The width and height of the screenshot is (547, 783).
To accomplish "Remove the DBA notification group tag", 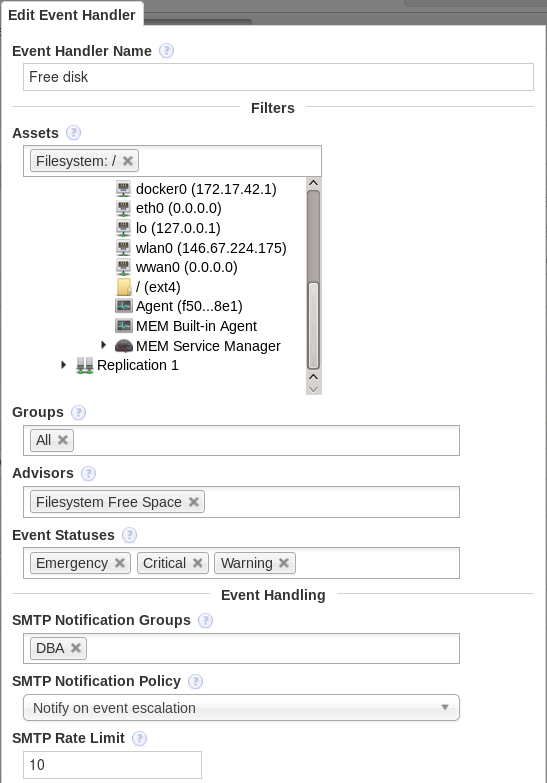I will point(76,648).
